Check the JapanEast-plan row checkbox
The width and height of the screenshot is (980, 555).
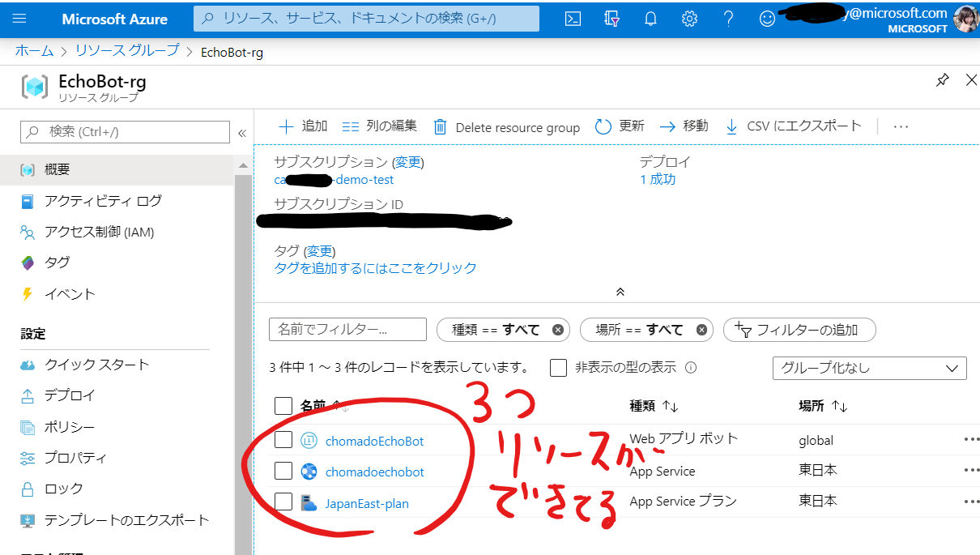(x=283, y=502)
